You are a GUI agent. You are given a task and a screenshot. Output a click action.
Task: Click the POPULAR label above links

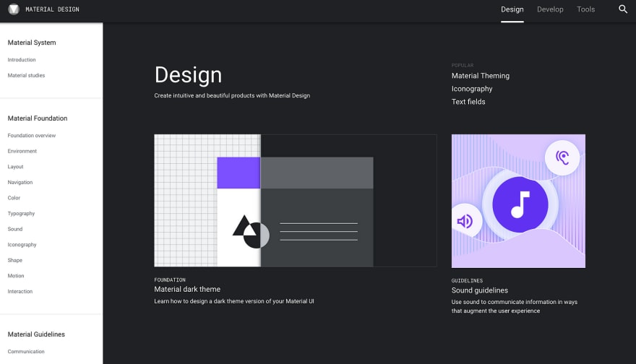(463, 65)
